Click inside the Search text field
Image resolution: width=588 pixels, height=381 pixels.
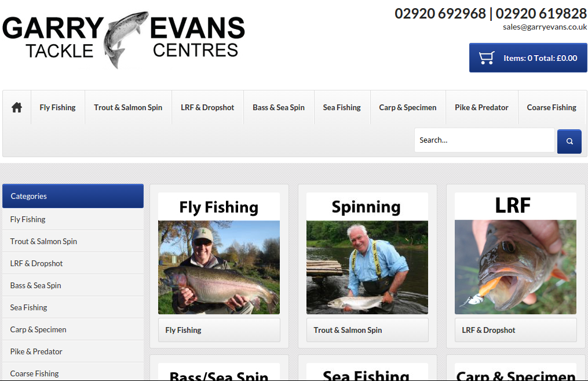tap(484, 140)
